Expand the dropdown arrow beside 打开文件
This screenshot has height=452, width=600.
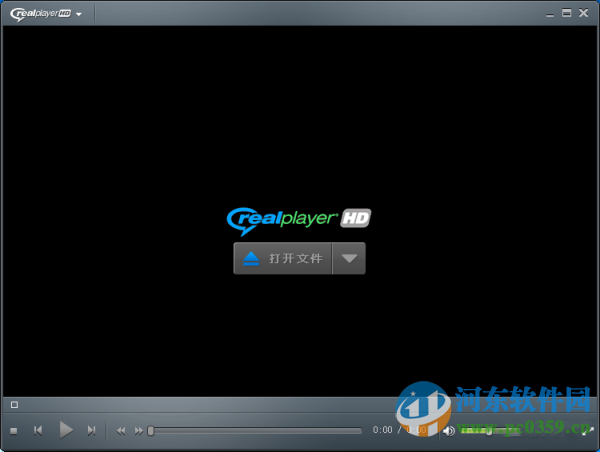pos(349,258)
